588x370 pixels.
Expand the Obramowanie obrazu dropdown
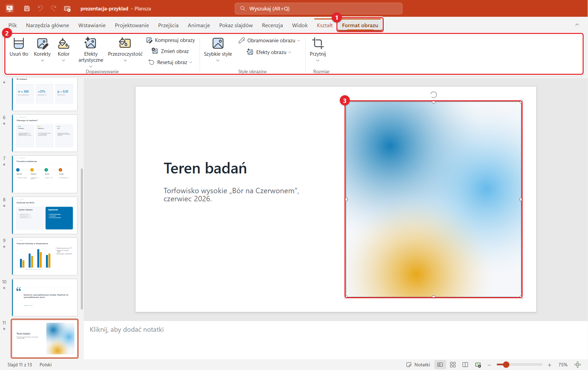point(299,41)
